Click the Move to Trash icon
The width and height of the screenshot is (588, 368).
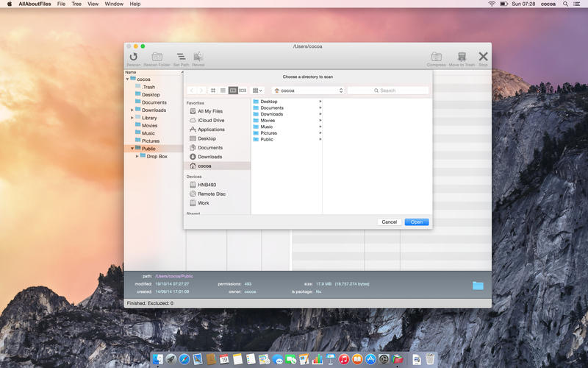click(x=462, y=57)
